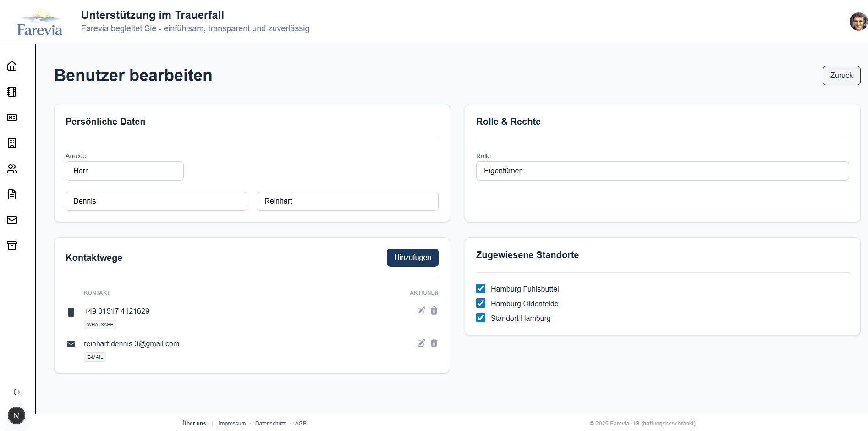Open the Anrede dropdown showing Herr
868x431 pixels.
125,171
